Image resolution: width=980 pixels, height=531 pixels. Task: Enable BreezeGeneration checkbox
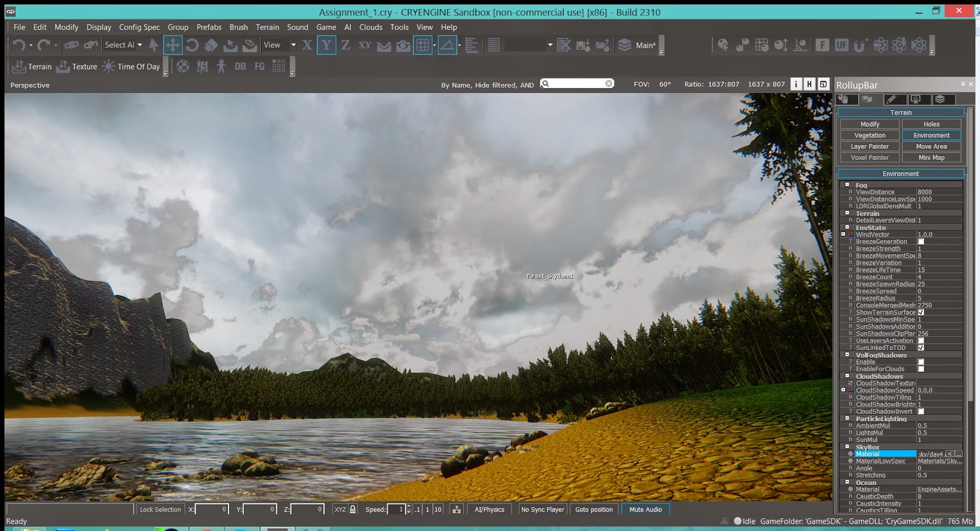click(x=921, y=241)
